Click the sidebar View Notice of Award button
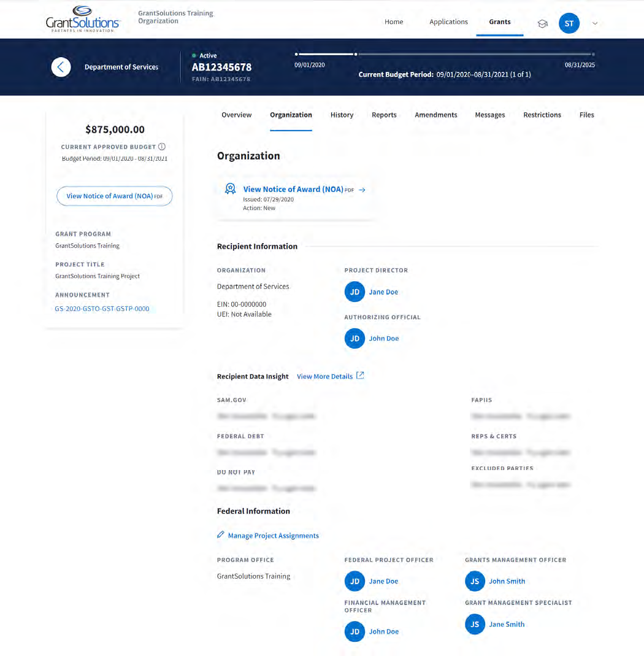 (114, 196)
